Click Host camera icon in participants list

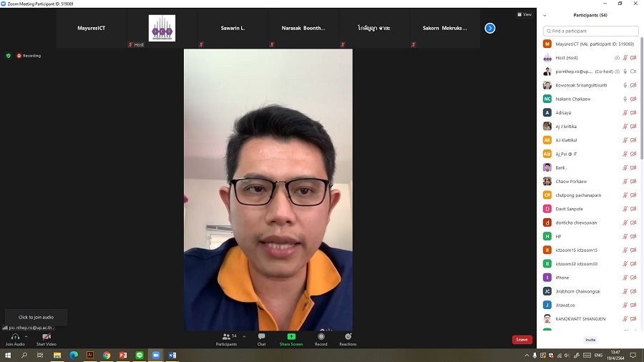click(x=633, y=58)
